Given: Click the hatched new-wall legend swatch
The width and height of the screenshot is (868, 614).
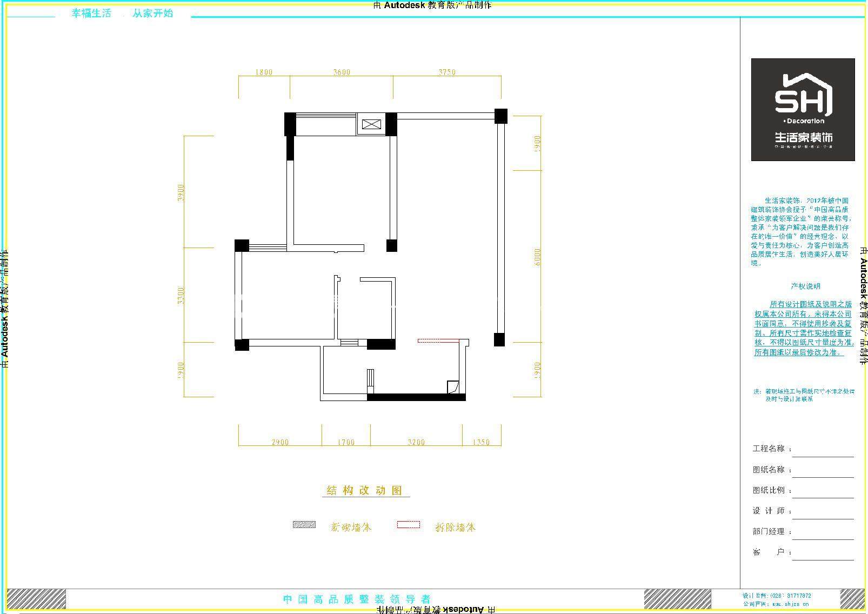Looking at the screenshot, I should point(304,524).
